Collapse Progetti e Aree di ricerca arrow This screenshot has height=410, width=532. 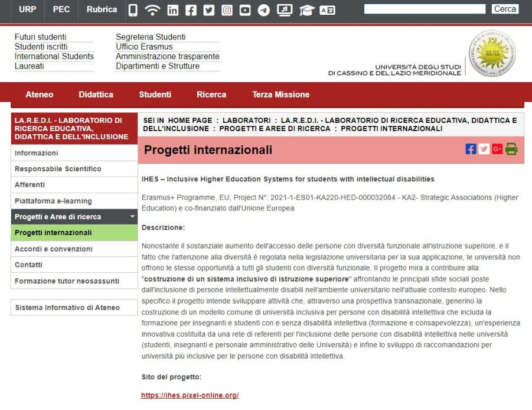click(x=132, y=217)
